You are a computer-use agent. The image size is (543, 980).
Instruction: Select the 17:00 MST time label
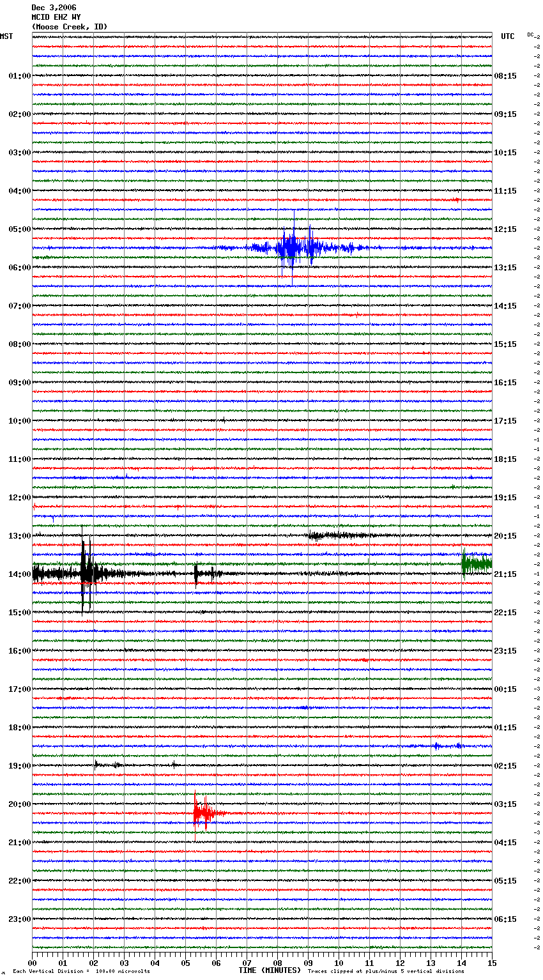(x=19, y=689)
